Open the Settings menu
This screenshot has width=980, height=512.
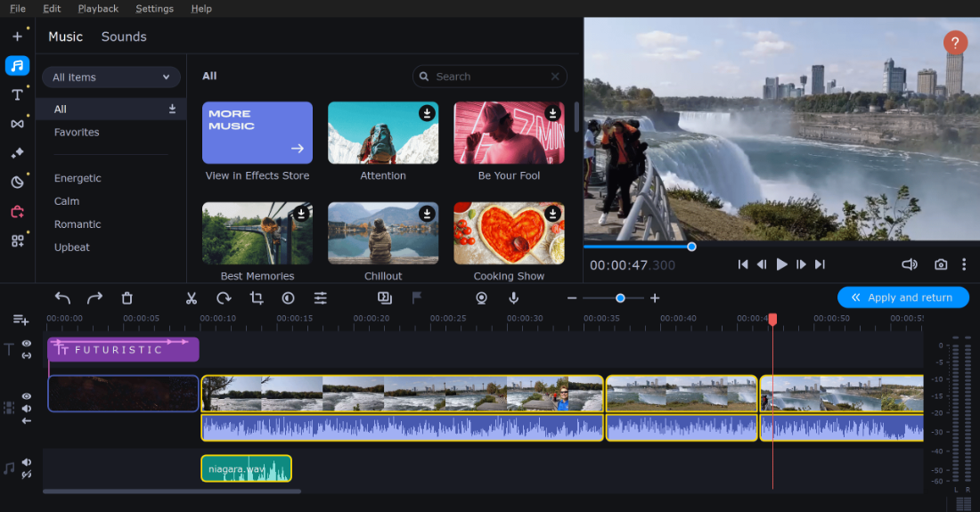coord(154,9)
